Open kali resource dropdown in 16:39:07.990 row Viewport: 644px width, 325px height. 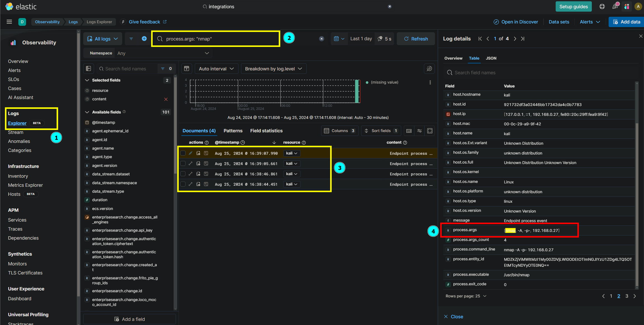292,153
